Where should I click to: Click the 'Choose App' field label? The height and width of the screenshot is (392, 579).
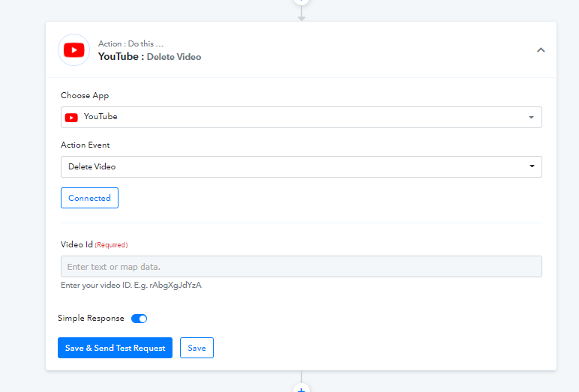(x=85, y=96)
